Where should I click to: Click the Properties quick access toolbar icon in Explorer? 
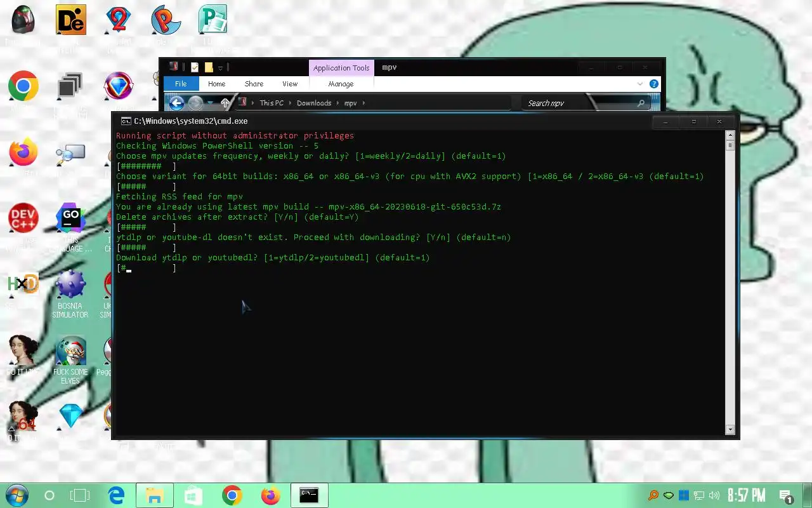(195, 67)
